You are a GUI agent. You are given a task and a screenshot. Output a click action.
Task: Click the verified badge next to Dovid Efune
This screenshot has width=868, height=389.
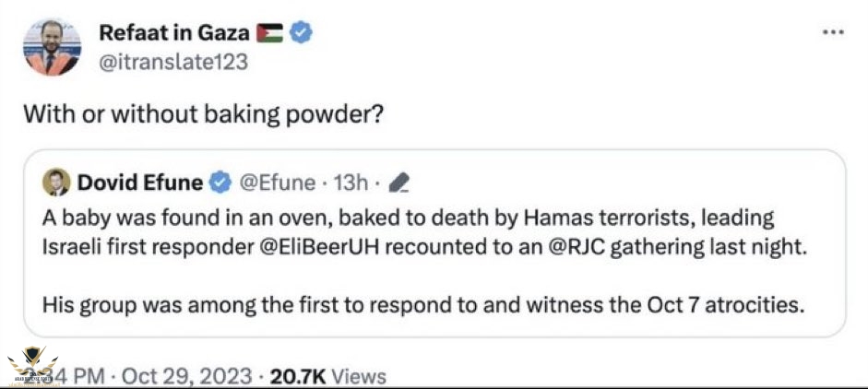coord(219,183)
